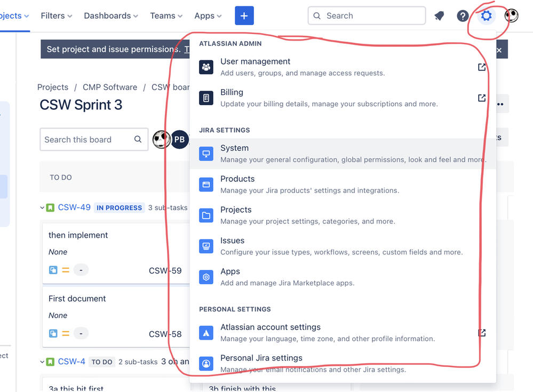533x392 pixels.
Task: Click the Apps settings icon
Action: pyautogui.click(x=206, y=277)
